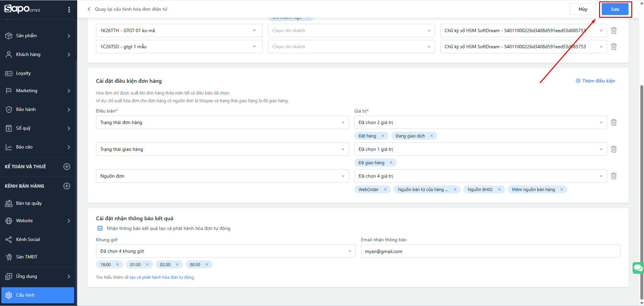Delete the Trạng thái giao hàng condition
Screen dimensions: 644x306
tap(613, 149)
